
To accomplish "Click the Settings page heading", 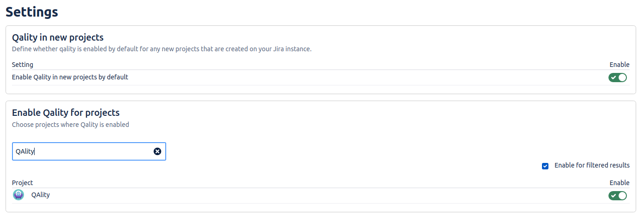I will click(32, 12).
